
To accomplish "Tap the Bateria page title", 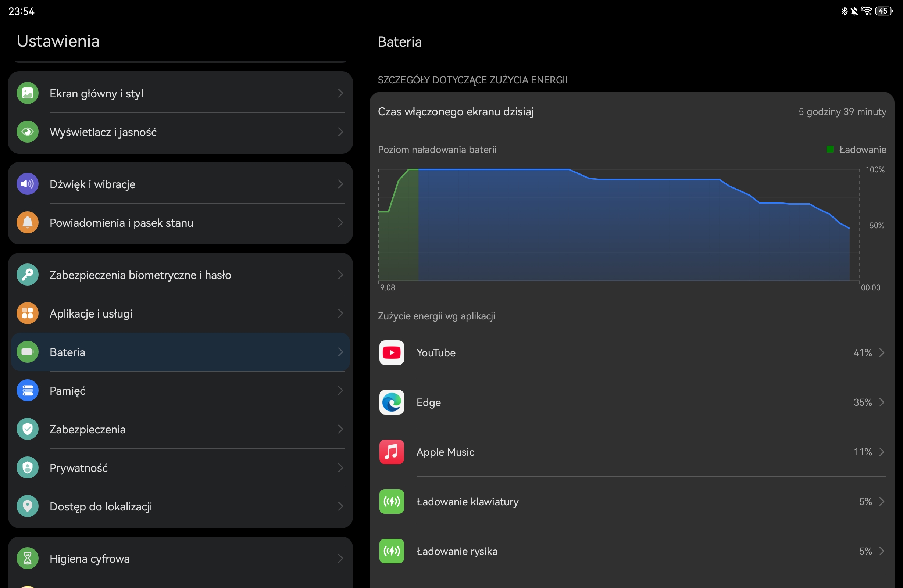I will 400,42.
